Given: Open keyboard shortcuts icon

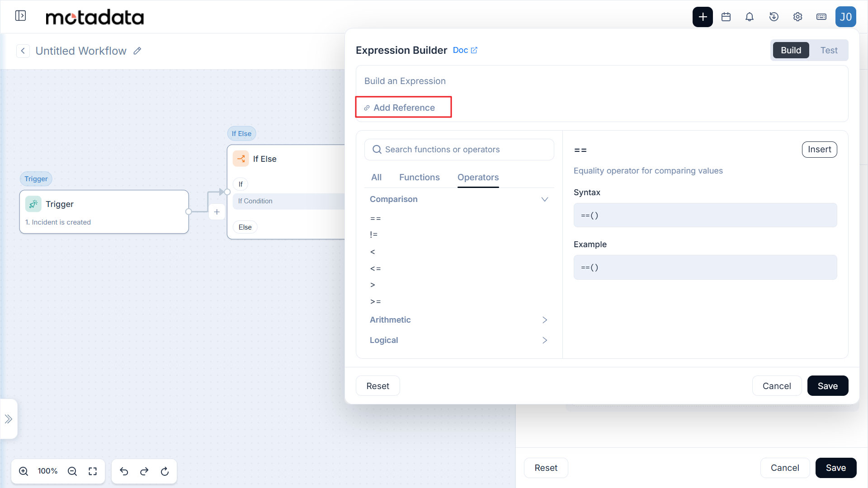Looking at the screenshot, I should click(x=821, y=17).
